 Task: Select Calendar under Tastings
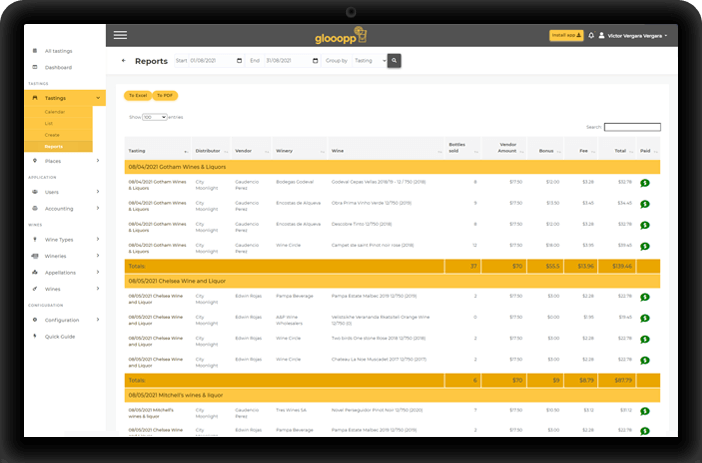pos(54,112)
